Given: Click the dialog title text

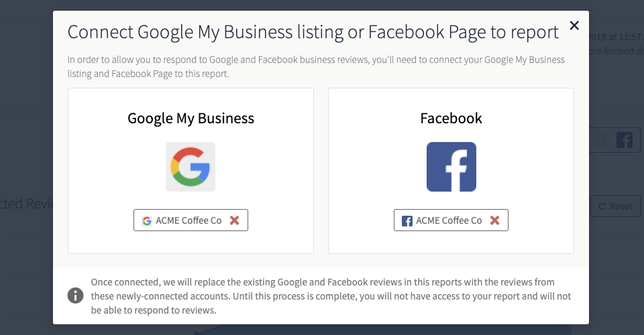Looking at the screenshot, I should tap(313, 32).
